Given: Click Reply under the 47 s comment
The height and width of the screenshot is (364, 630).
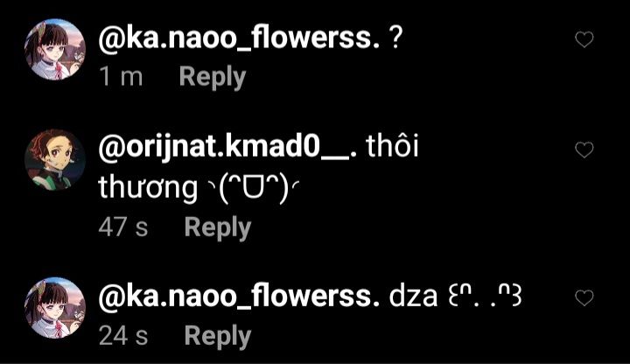Looking at the screenshot, I should pos(218,227).
